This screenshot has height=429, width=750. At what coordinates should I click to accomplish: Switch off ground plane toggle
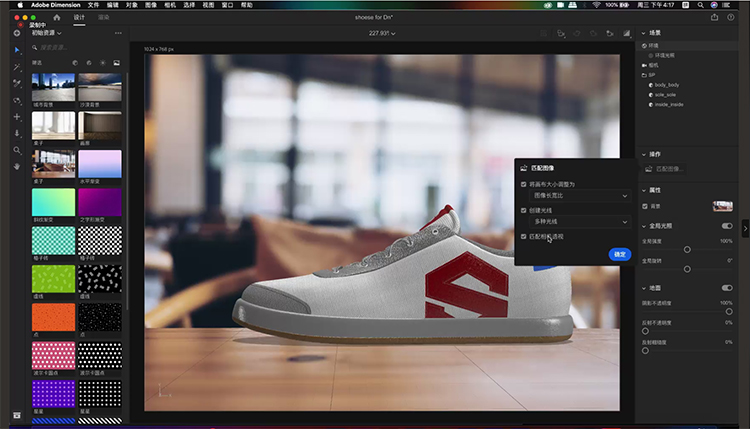click(x=727, y=288)
